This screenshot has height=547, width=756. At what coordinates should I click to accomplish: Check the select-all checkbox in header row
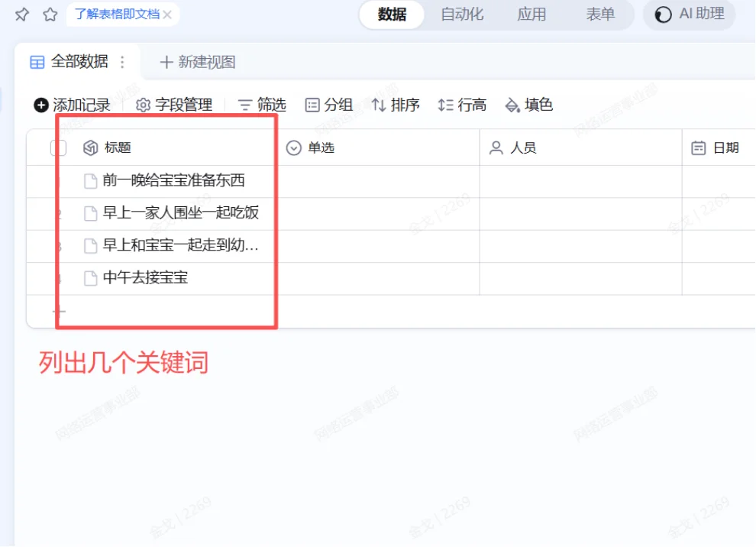[59, 147]
